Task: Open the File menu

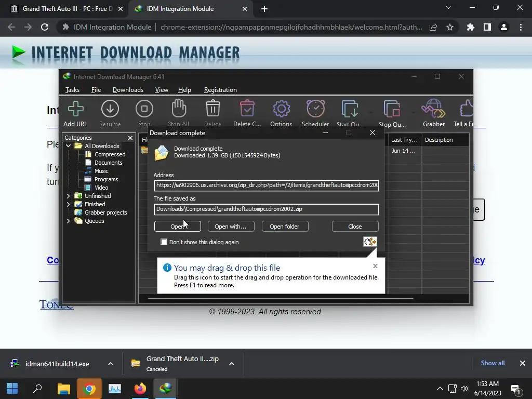Action: [x=96, y=90]
